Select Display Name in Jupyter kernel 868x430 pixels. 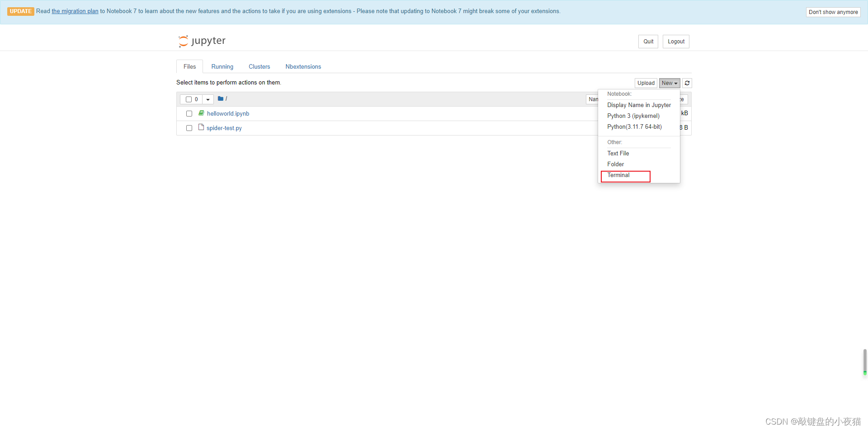639,105
